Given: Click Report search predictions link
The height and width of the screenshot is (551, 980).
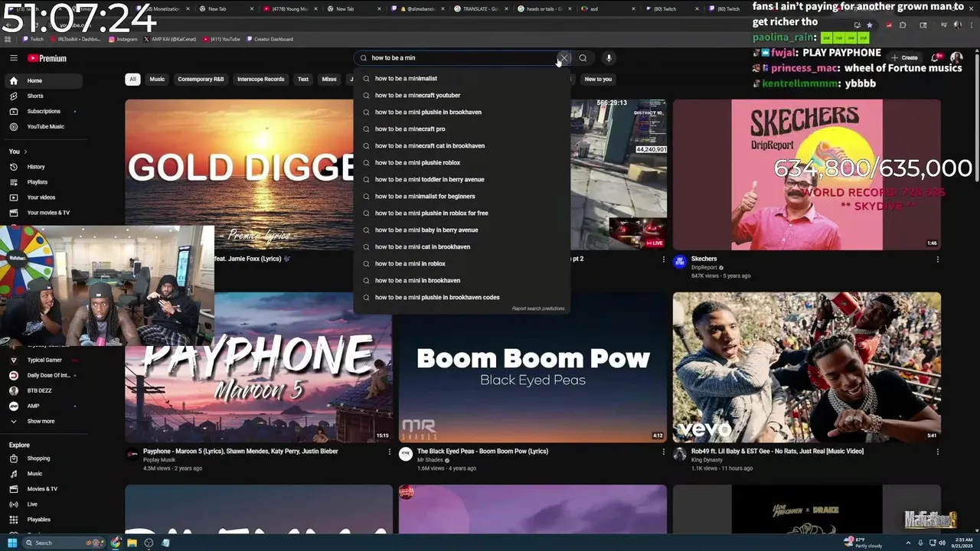Looking at the screenshot, I should coord(538,308).
